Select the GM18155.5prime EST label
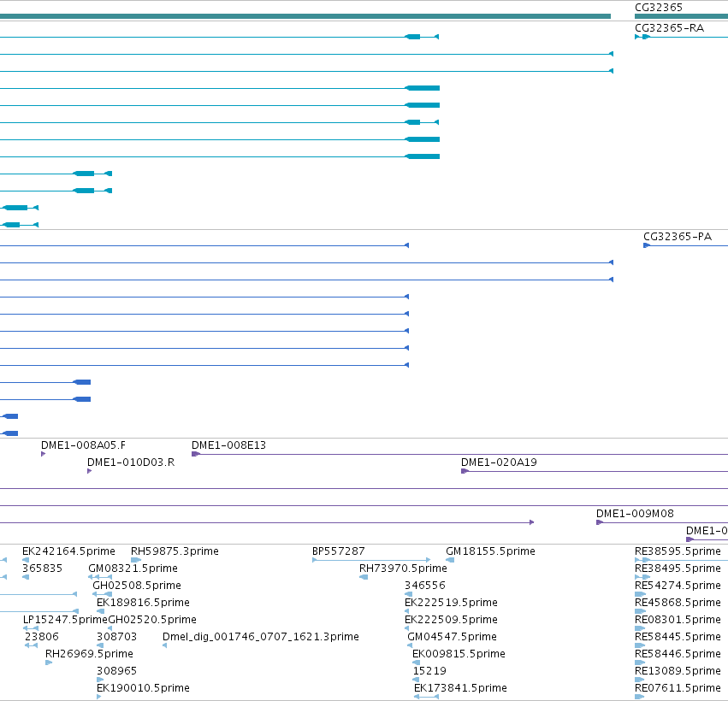The image size is (728, 701). coord(490,551)
